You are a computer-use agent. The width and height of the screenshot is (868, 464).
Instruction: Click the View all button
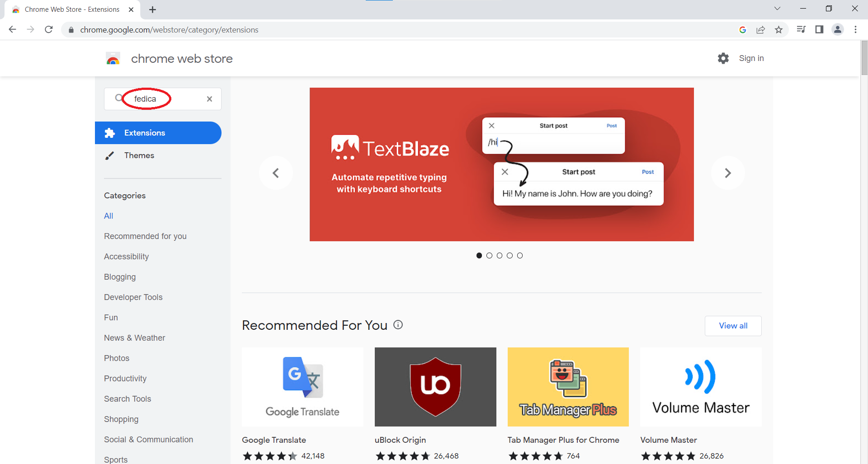[x=733, y=326]
